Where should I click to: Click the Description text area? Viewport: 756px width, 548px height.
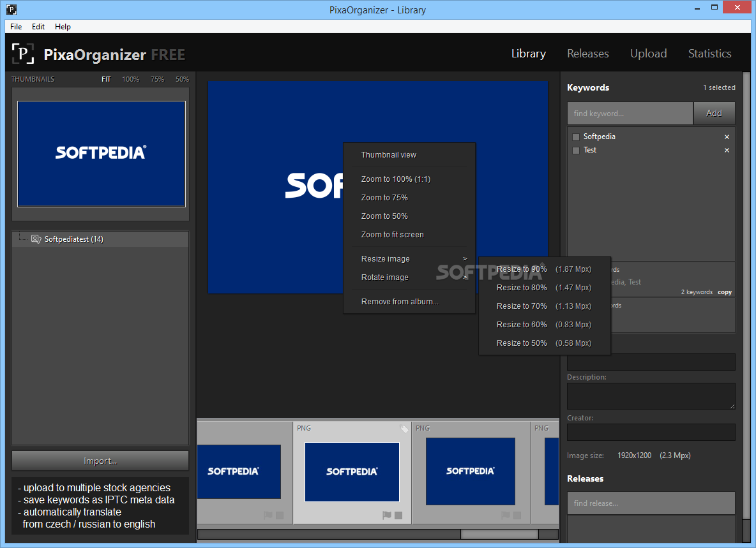coord(651,396)
